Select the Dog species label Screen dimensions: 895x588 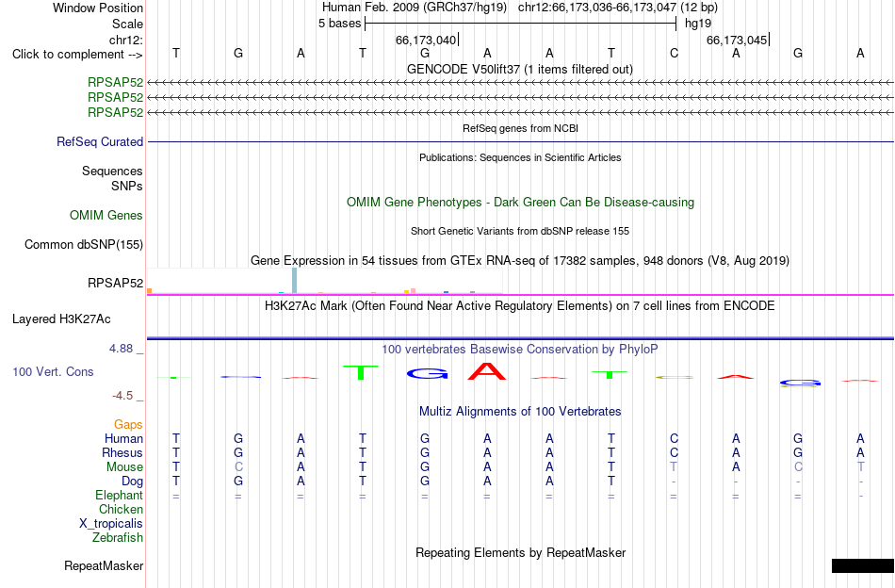[132, 482]
